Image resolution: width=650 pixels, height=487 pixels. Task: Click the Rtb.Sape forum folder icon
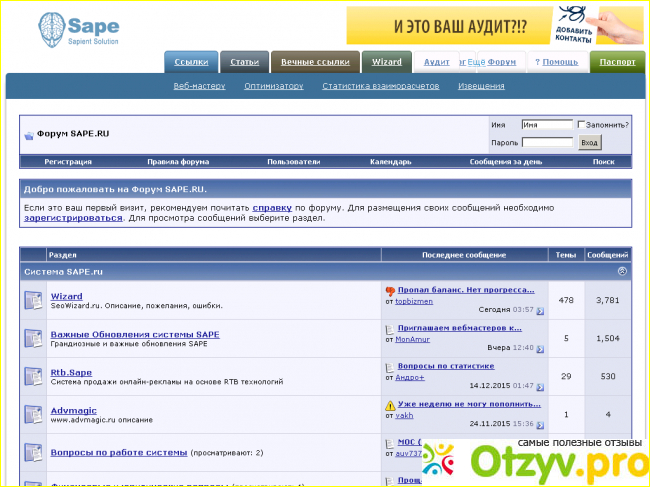(33, 377)
